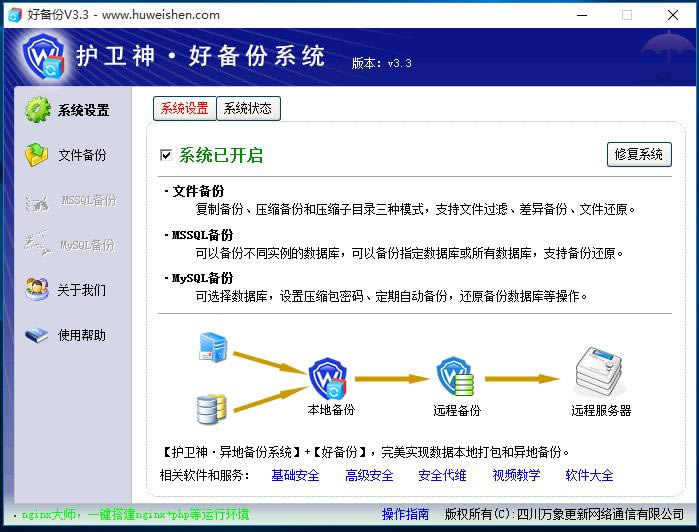Open the 系统设置 sidebar menu label
Viewport: 699px width, 532px height.
(83, 110)
